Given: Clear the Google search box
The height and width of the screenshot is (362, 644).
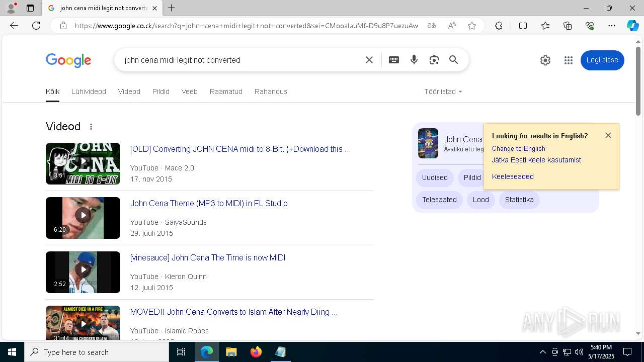Looking at the screenshot, I should [369, 60].
